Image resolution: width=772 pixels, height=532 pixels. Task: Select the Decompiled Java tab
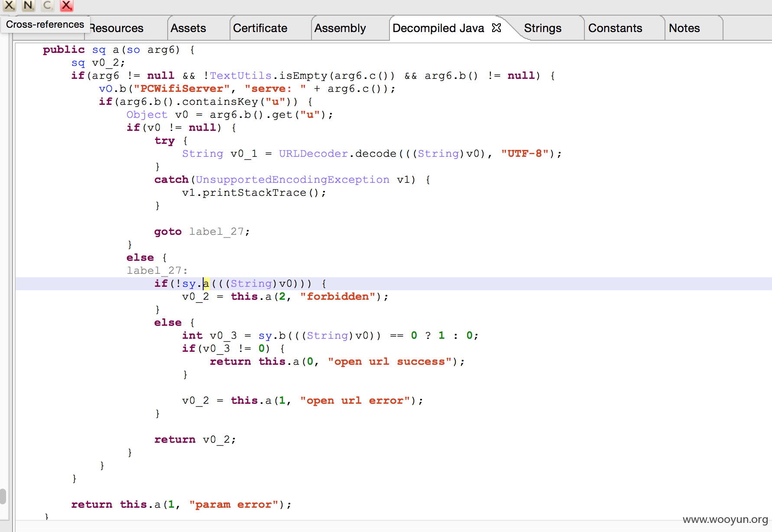click(438, 28)
